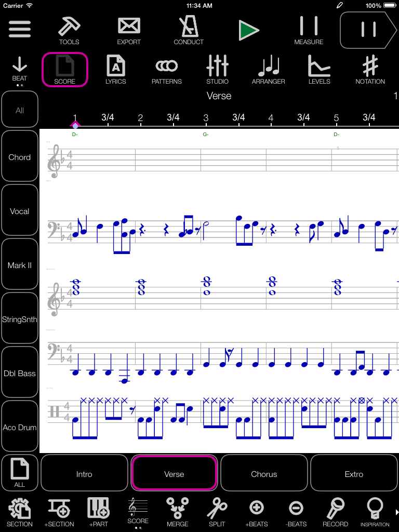
Task: Add a new section with +SECTION
Action: tap(59, 512)
